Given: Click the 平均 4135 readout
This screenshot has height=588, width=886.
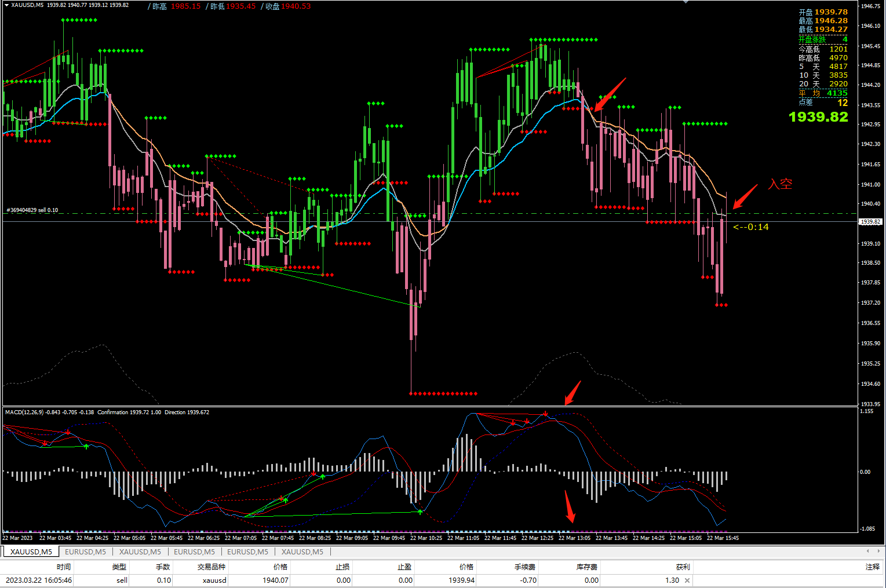Looking at the screenshot, I should 823,93.
